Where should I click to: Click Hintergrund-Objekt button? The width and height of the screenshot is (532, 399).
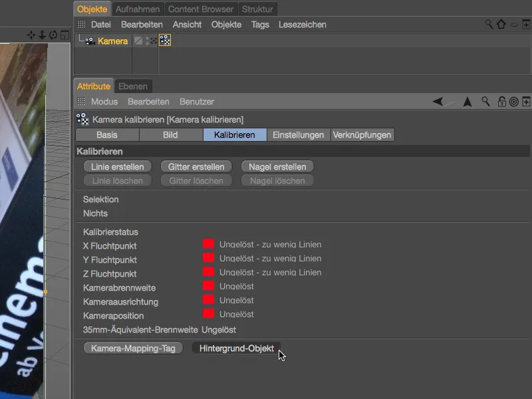237,348
